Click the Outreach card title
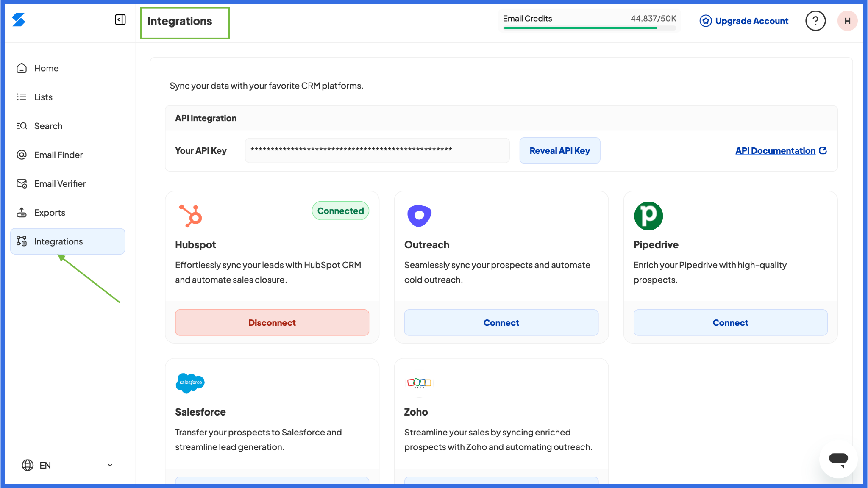The width and height of the screenshot is (868, 488). tap(426, 244)
